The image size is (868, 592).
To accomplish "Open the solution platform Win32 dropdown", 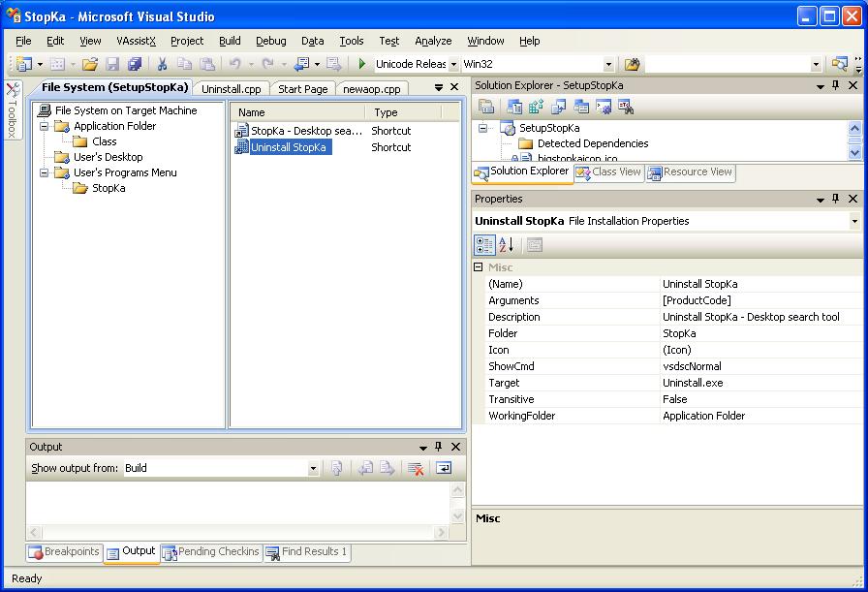I will pos(608,64).
